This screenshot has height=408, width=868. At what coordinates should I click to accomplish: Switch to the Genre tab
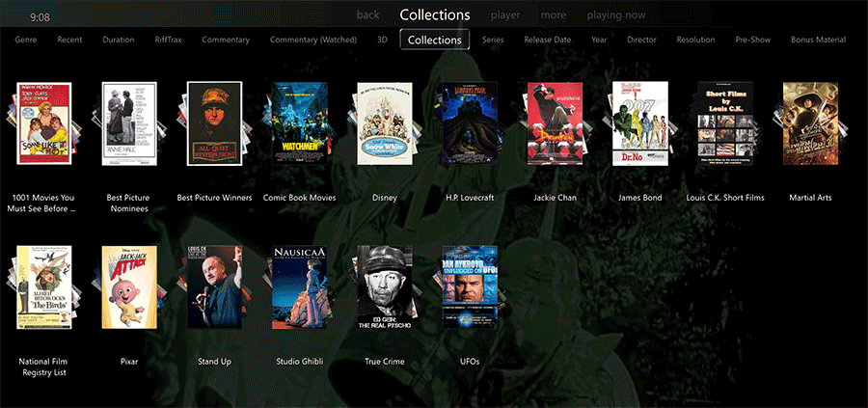coord(26,40)
